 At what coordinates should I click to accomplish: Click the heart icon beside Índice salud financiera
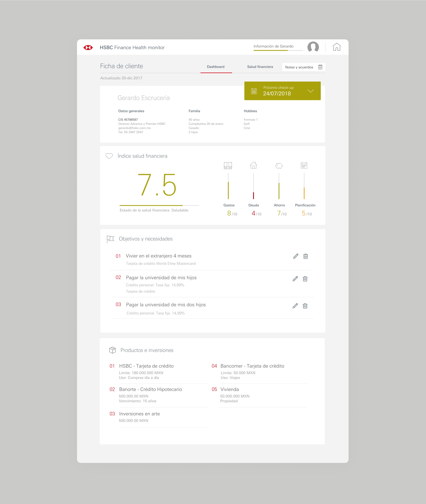click(109, 156)
